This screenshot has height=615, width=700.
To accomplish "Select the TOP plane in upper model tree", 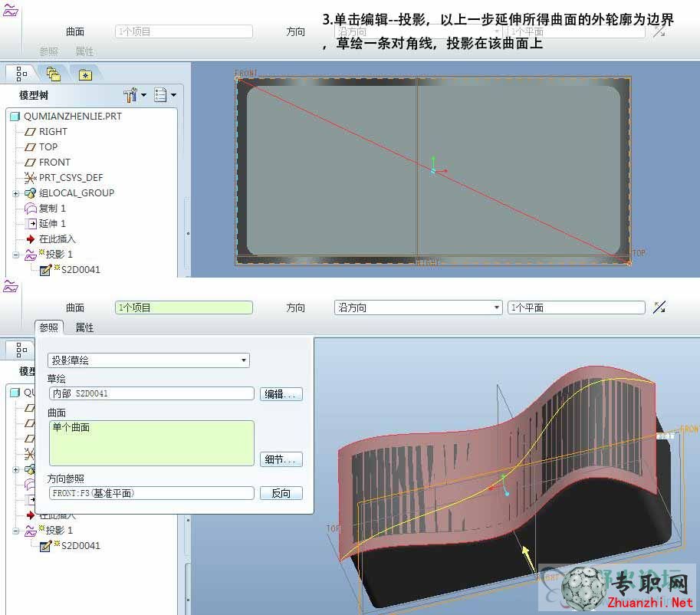I will pos(48,147).
